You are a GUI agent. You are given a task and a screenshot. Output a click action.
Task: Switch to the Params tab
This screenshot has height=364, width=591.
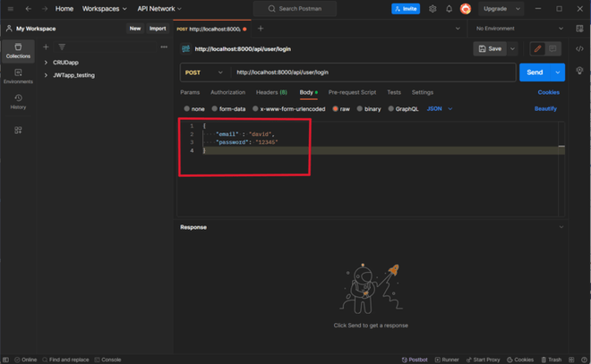(190, 92)
